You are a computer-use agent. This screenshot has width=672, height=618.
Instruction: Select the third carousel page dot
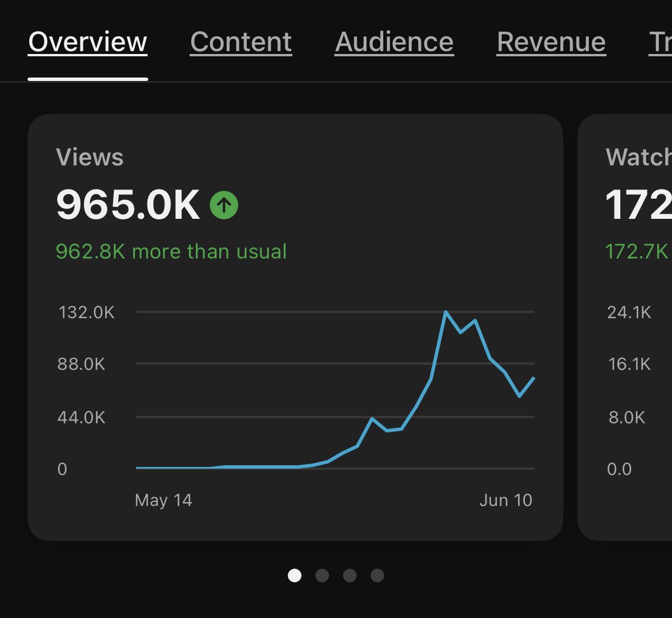coord(350,575)
